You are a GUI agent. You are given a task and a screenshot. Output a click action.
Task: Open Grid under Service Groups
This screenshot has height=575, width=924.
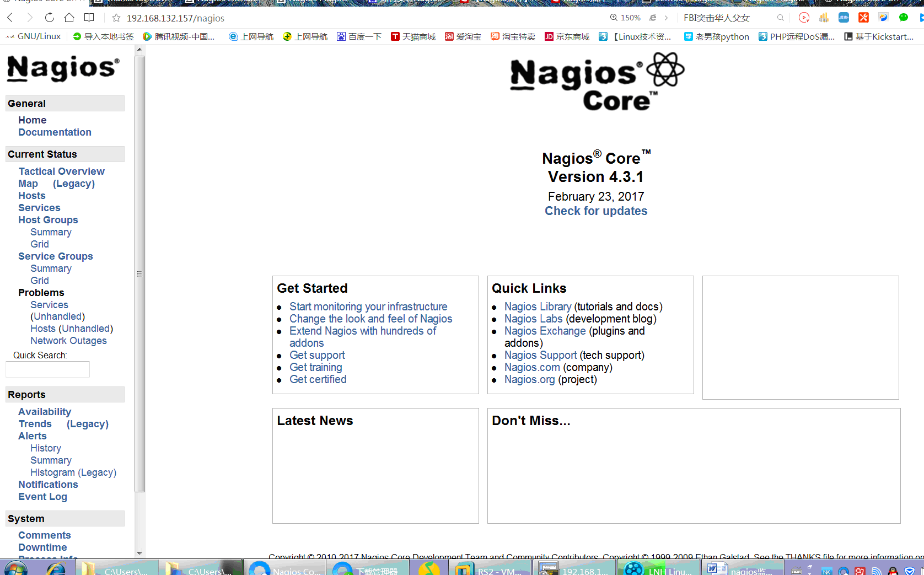click(x=40, y=281)
